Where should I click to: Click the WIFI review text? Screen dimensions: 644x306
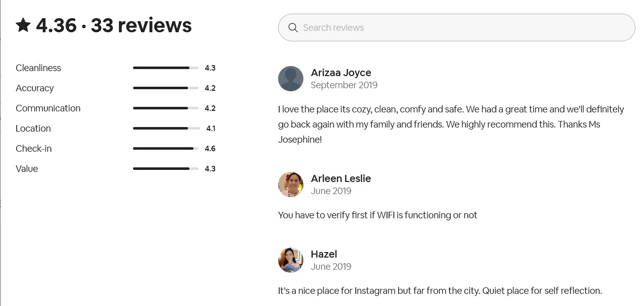(x=377, y=215)
